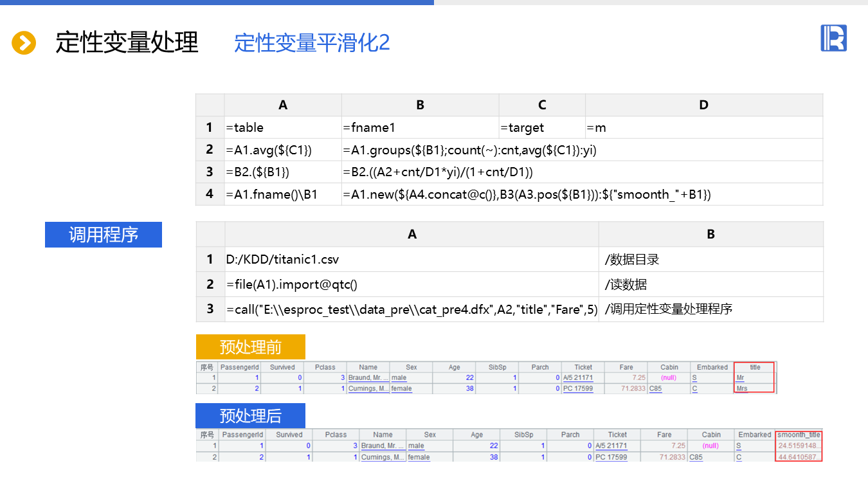Click the blue R logo icon
Image resolution: width=868 pixels, height=488 pixels.
(833, 38)
